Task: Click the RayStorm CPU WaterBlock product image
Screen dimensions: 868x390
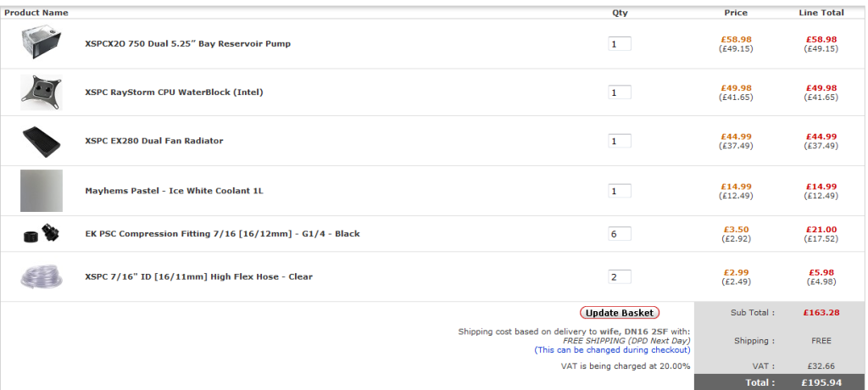Action: coord(42,92)
